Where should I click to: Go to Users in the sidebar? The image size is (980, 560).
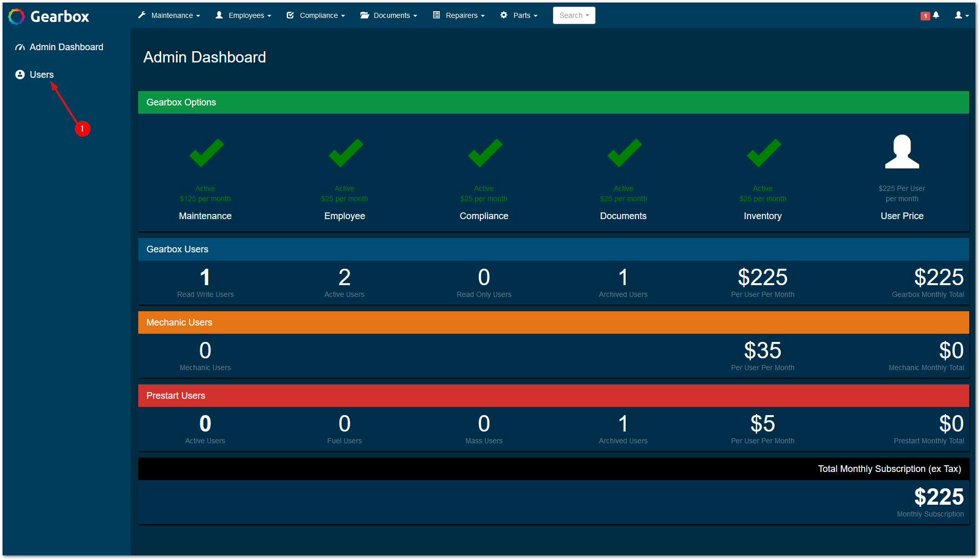coord(41,75)
